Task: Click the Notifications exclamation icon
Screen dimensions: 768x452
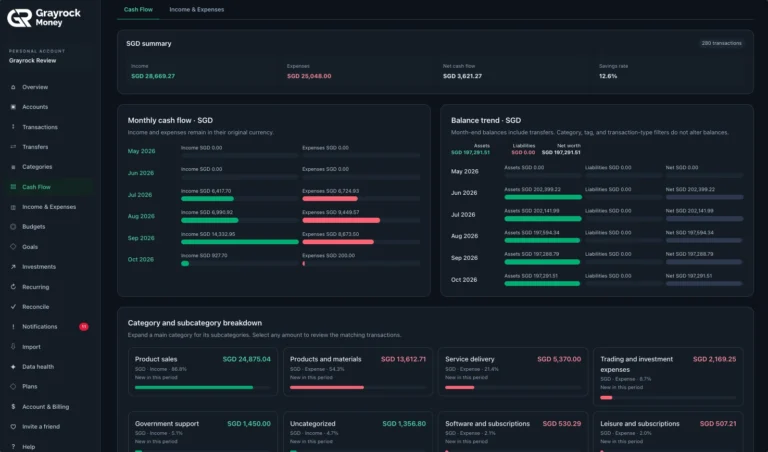Action: click(13, 327)
